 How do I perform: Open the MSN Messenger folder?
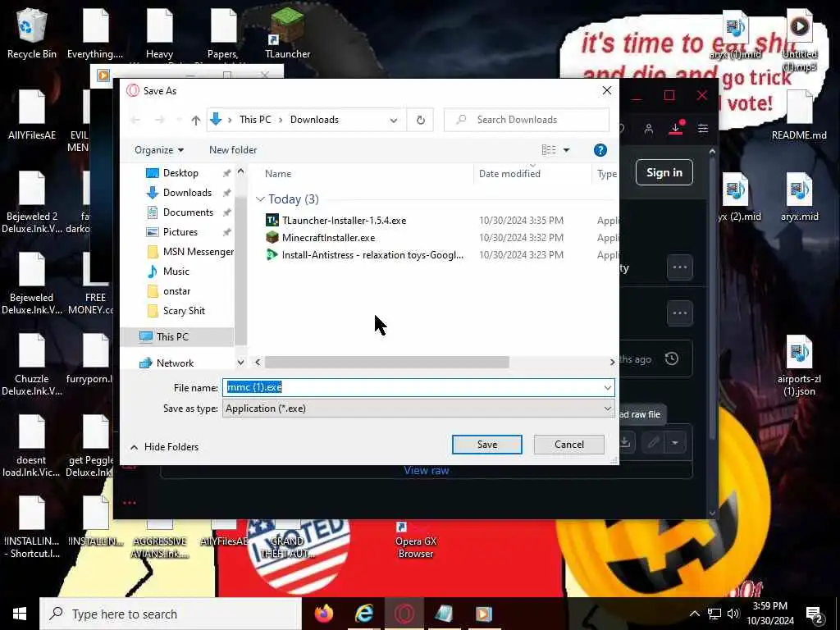(x=198, y=252)
